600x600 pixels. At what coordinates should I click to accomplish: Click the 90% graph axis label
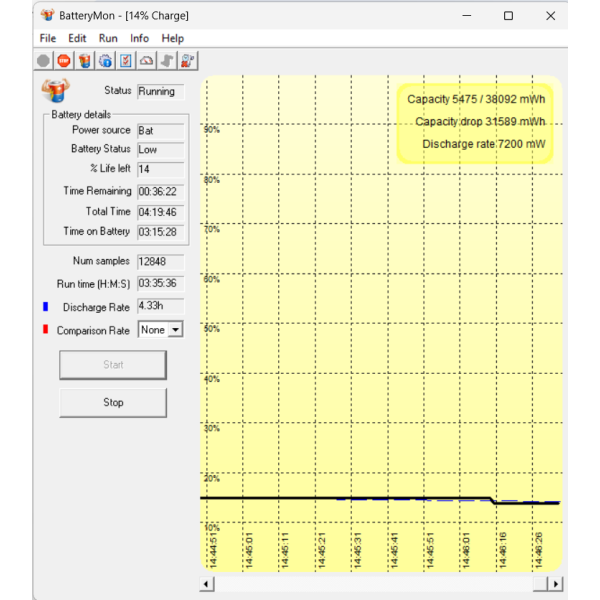point(212,130)
